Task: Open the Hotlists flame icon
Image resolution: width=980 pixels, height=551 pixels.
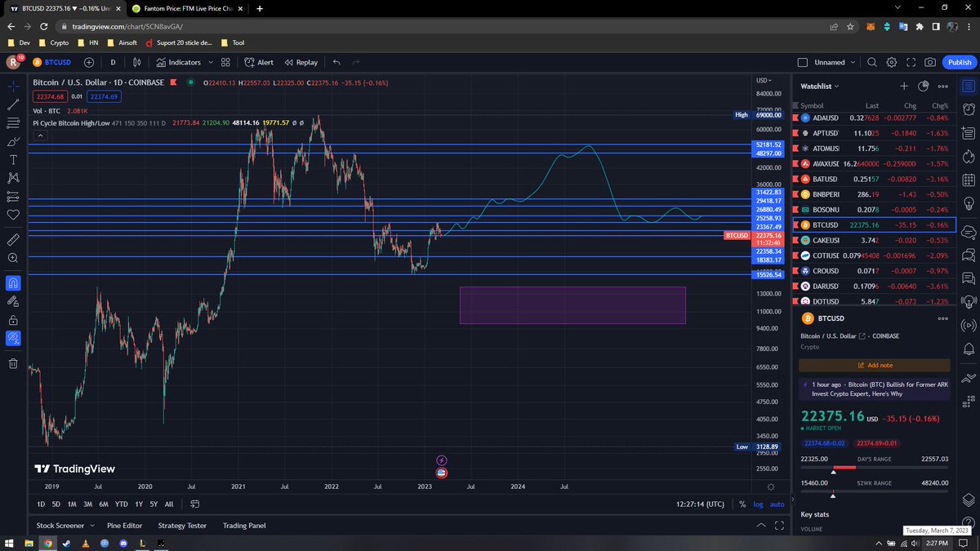Action: [x=968, y=155]
